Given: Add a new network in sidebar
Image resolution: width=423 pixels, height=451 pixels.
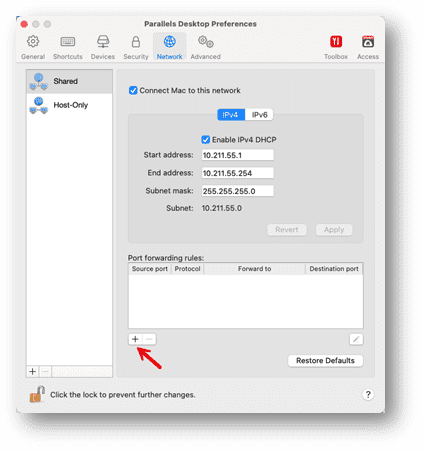Looking at the screenshot, I should click(x=33, y=371).
